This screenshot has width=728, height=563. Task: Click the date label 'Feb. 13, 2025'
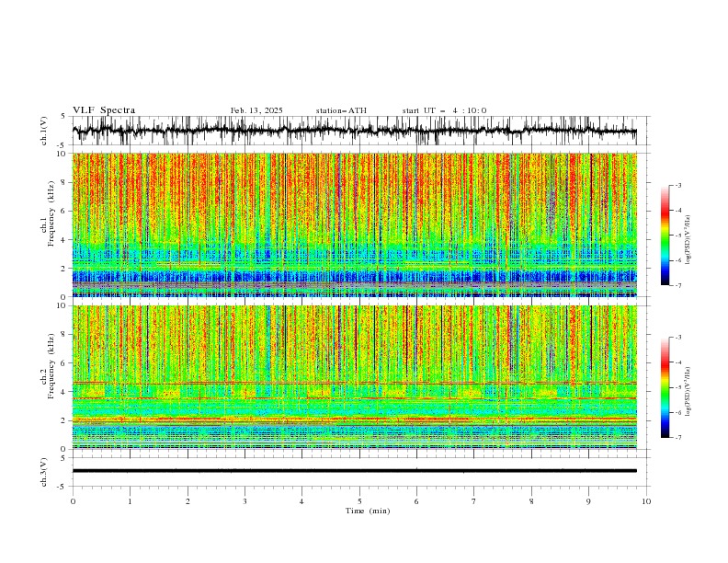pyautogui.click(x=256, y=110)
